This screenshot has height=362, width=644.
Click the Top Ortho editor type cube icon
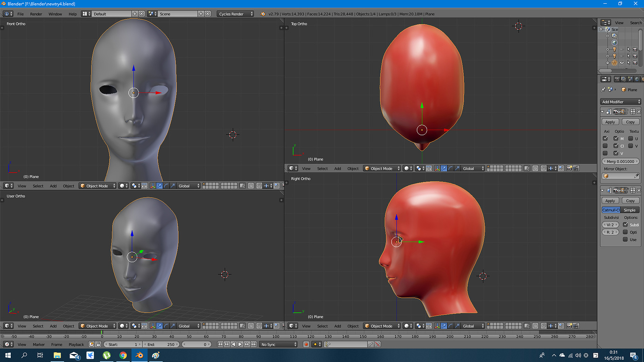point(293,168)
